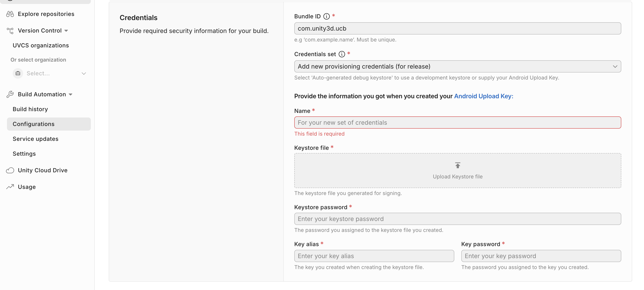This screenshot has width=644, height=290.
Task: Click the Version Control branch icon
Action: pyautogui.click(x=10, y=31)
